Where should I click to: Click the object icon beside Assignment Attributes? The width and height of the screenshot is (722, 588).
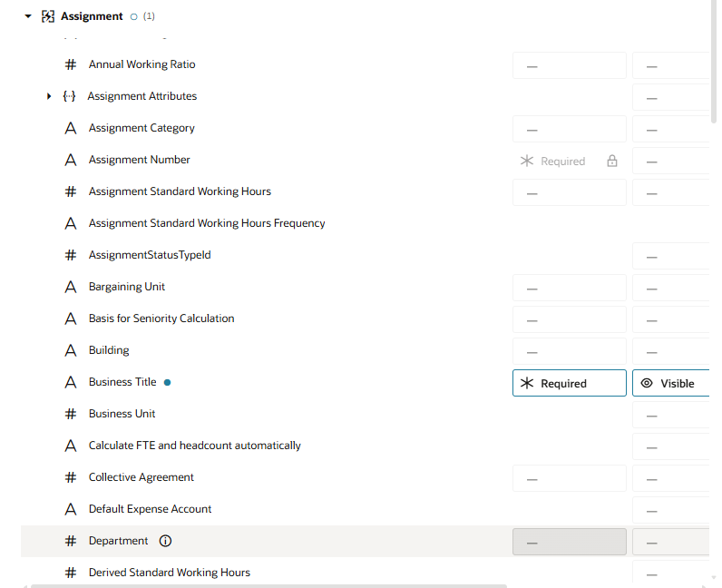click(70, 97)
